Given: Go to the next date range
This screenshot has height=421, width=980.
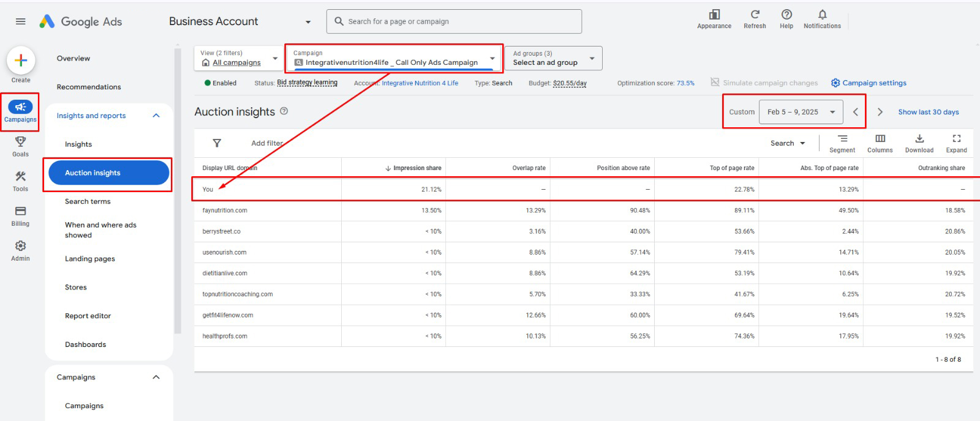Looking at the screenshot, I should 880,112.
